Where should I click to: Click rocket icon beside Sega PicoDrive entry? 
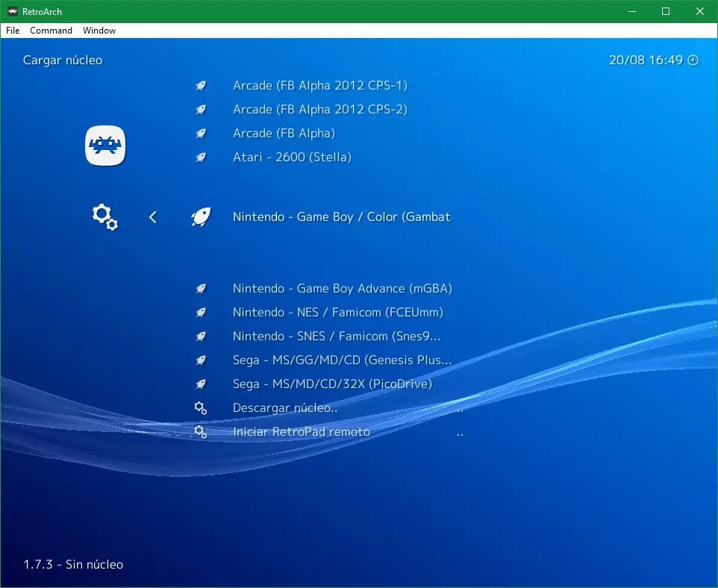pos(201,384)
